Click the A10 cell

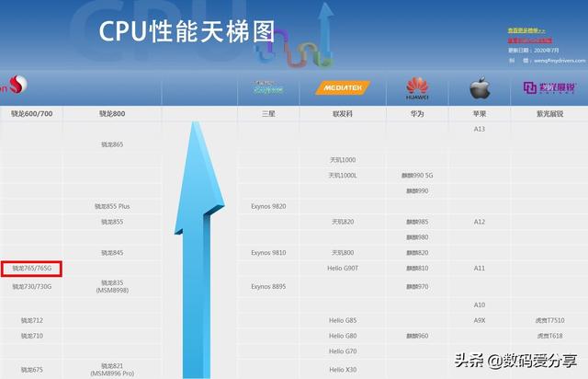pyautogui.click(x=480, y=304)
